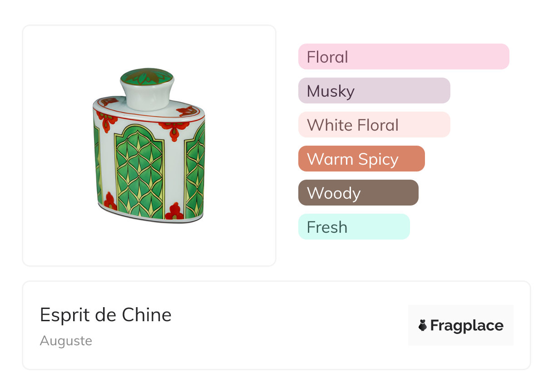Click the red ornament at bottle's upper left
This screenshot has height=392, width=553.
(x=107, y=120)
